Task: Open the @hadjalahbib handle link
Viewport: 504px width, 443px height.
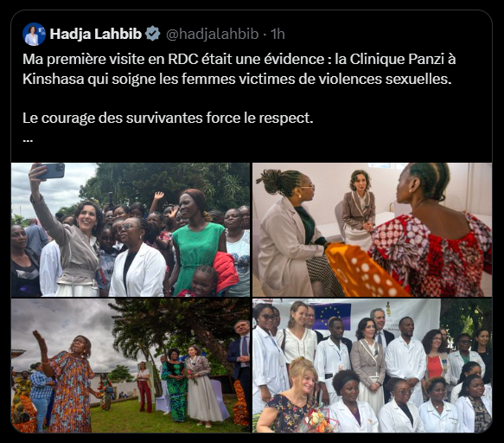Action: pos(212,34)
